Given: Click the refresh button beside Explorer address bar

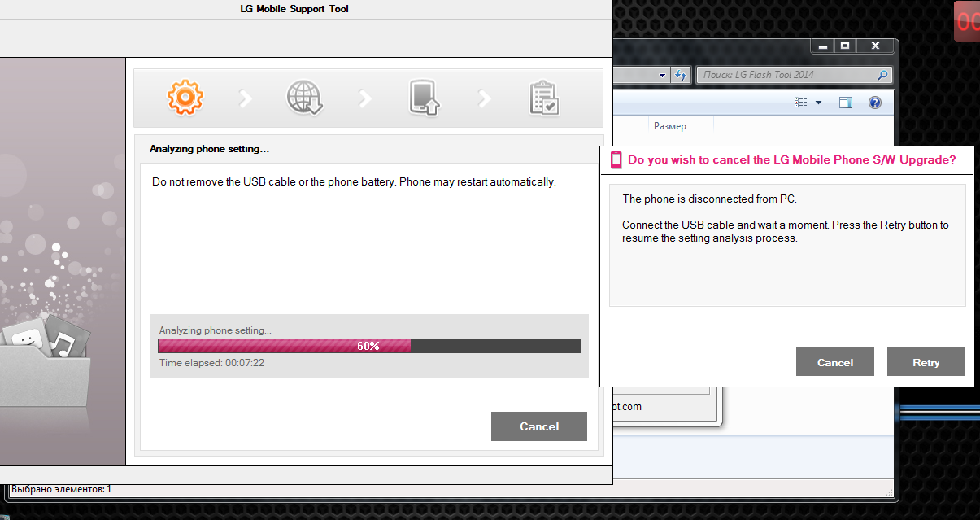Looking at the screenshot, I should point(681,75).
